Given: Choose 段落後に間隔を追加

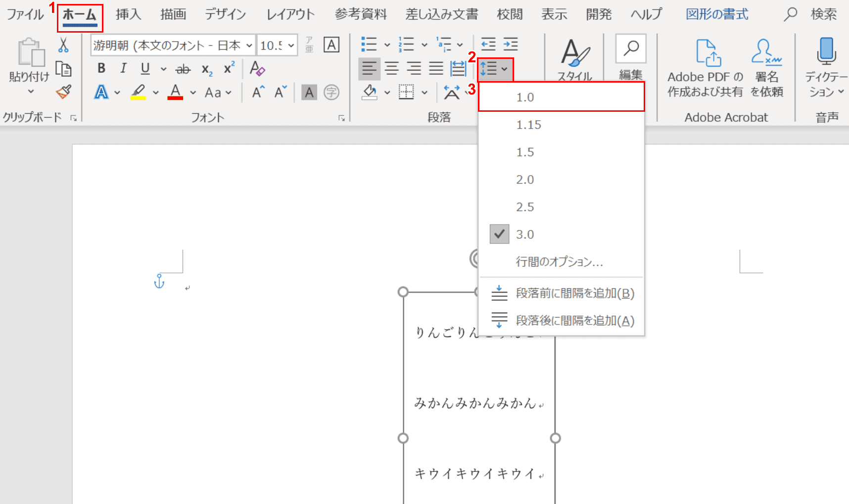Looking at the screenshot, I should (562, 321).
